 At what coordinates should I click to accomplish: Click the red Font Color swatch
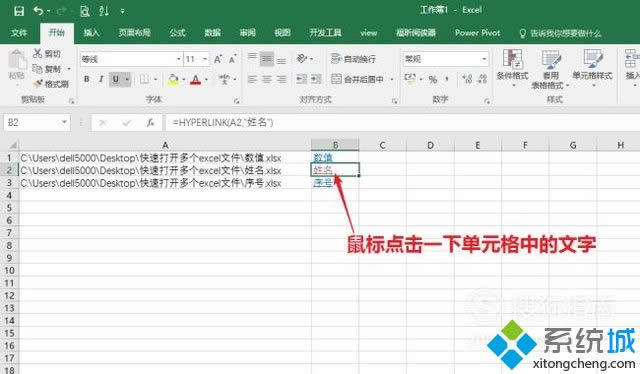[196, 79]
